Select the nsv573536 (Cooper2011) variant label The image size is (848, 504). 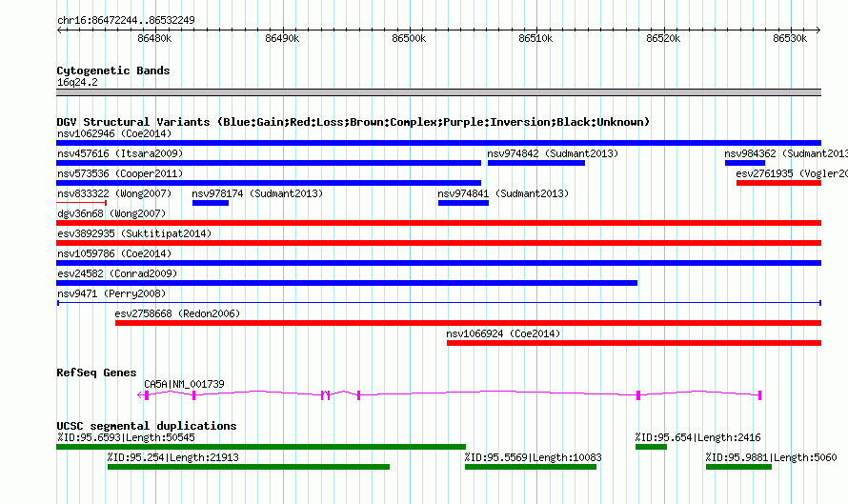tap(120, 173)
